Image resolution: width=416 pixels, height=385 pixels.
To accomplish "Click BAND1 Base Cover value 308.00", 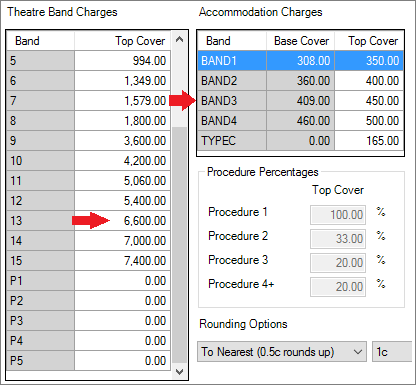I will [x=301, y=61].
